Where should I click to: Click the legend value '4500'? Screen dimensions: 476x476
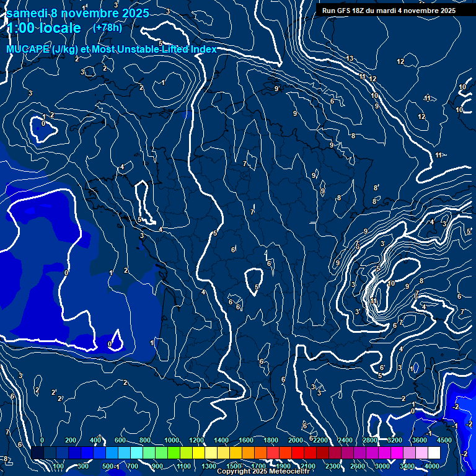click(x=444, y=440)
